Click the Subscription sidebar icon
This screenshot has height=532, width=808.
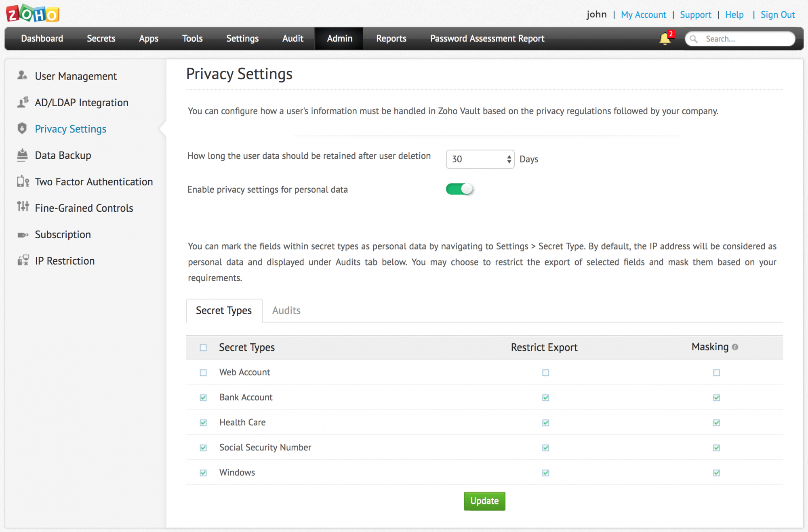(x=22, y=235)
